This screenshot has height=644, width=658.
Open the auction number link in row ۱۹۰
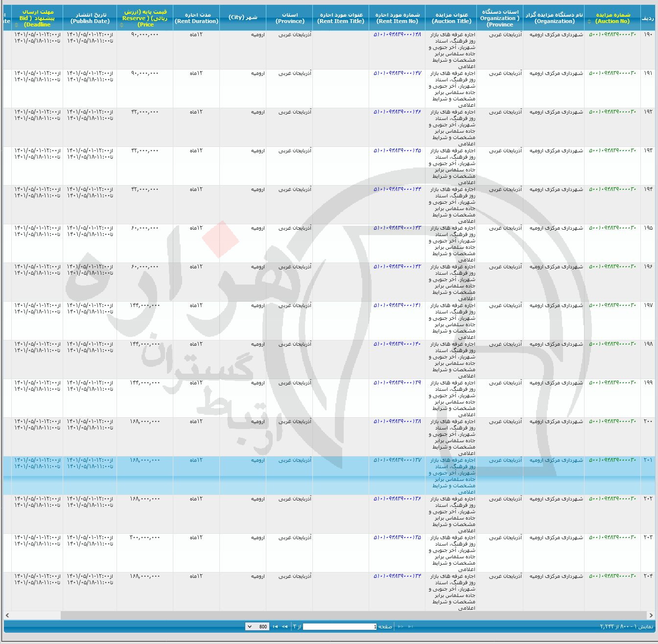pos(612,35)
